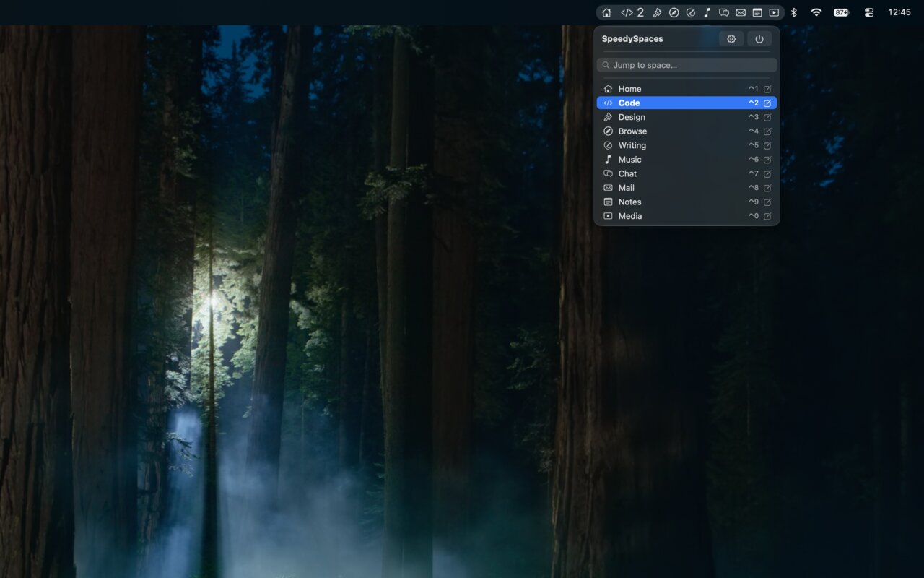Click the Mail envelope icon in menu bar
This screenshot has height=578, width=924.
pyautogui.click(x=741, y=12)
